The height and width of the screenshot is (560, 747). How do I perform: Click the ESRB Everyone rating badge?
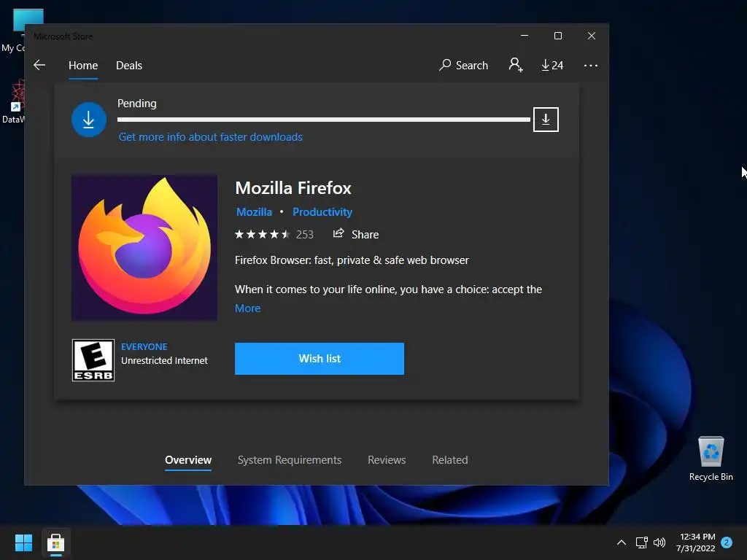[x=93, y=360]
